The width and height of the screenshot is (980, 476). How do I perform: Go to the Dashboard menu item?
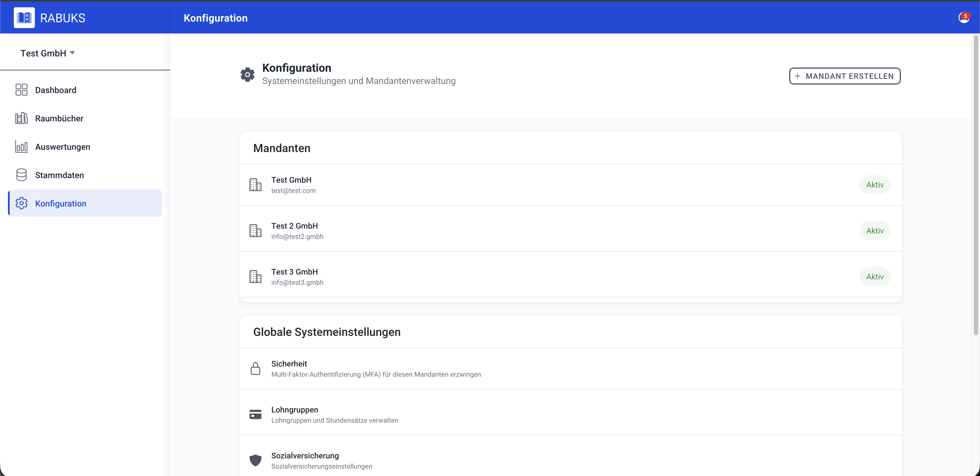85,90
